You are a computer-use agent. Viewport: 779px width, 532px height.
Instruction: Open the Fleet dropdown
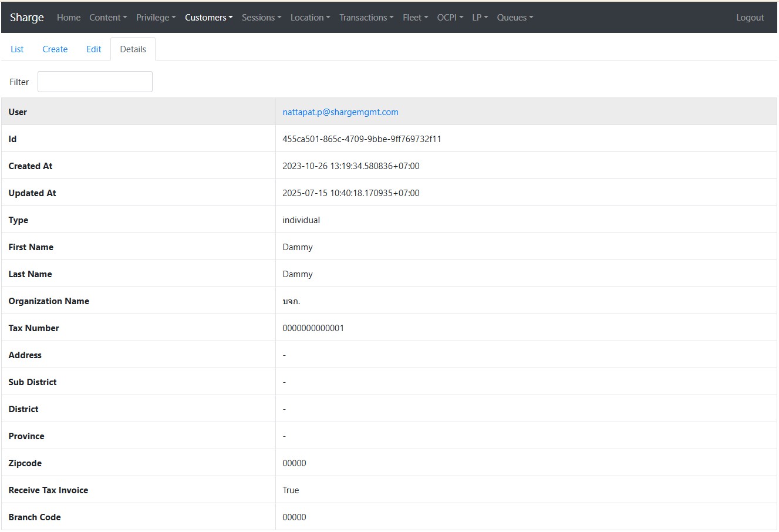415,18
